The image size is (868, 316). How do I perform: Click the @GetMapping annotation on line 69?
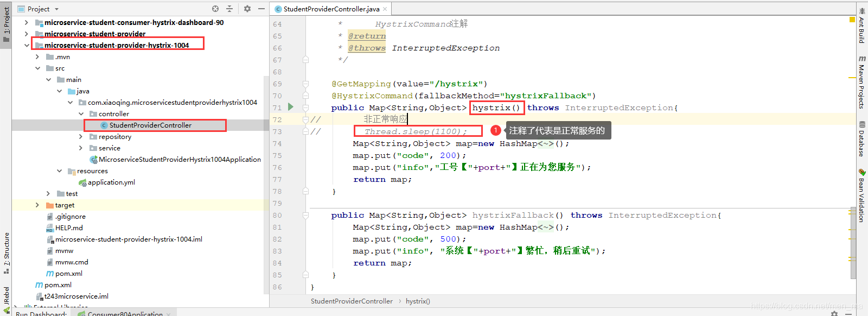361,84
